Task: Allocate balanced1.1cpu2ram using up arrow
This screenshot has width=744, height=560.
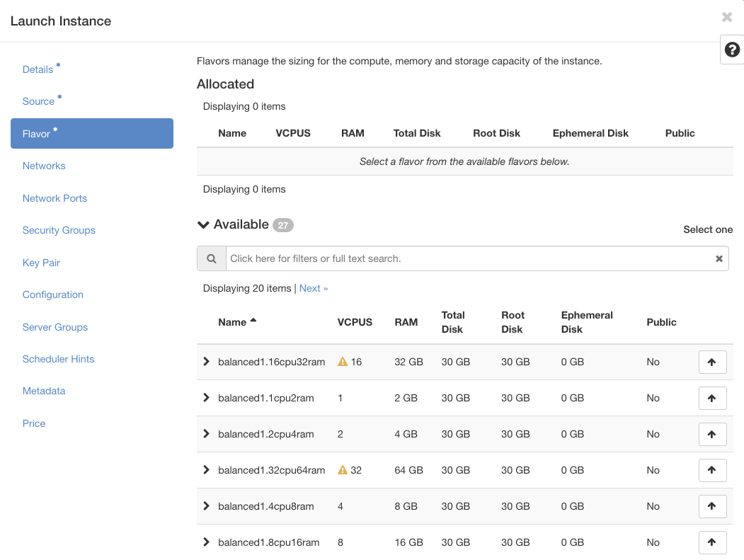Action: point(712,398)
